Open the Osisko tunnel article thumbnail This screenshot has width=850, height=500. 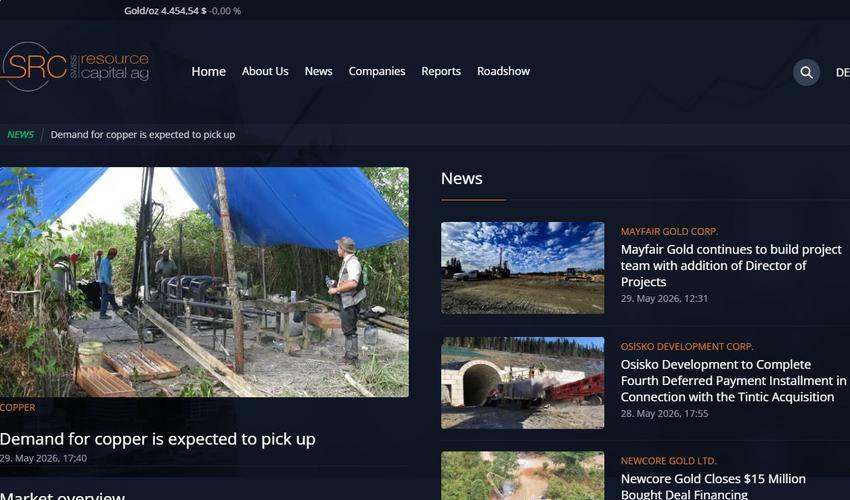click(x=523, y=383)
